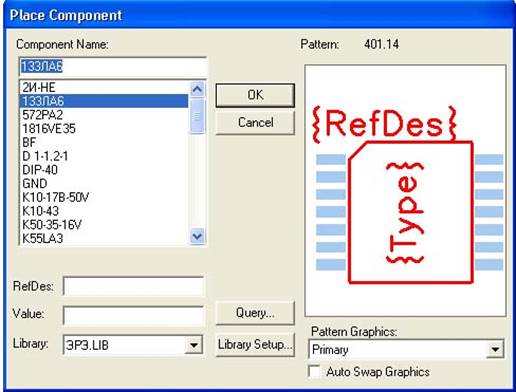Open Library Setup...
The height and width of the screenshot is (392, 516).
coord(255,345)
